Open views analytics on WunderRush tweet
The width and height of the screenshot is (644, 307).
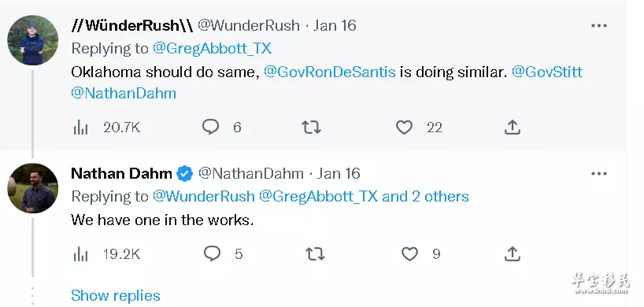[81, 128]
